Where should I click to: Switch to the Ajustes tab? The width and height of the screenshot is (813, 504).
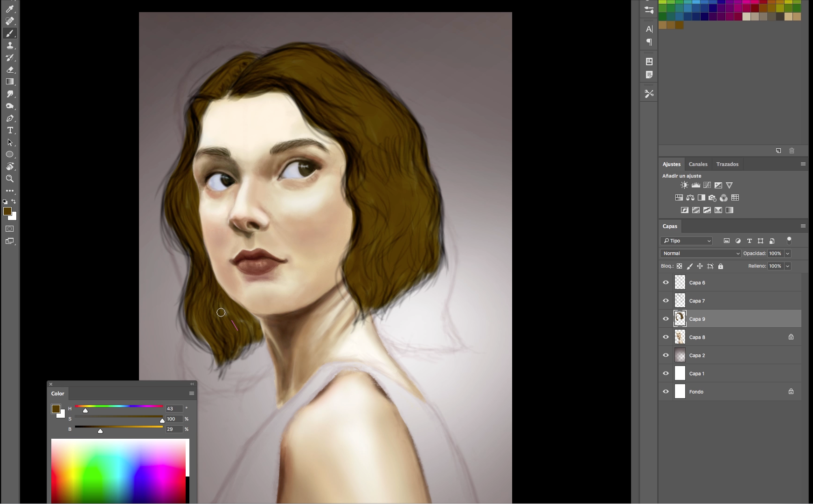pyautogui.click(x=672, y=164)
